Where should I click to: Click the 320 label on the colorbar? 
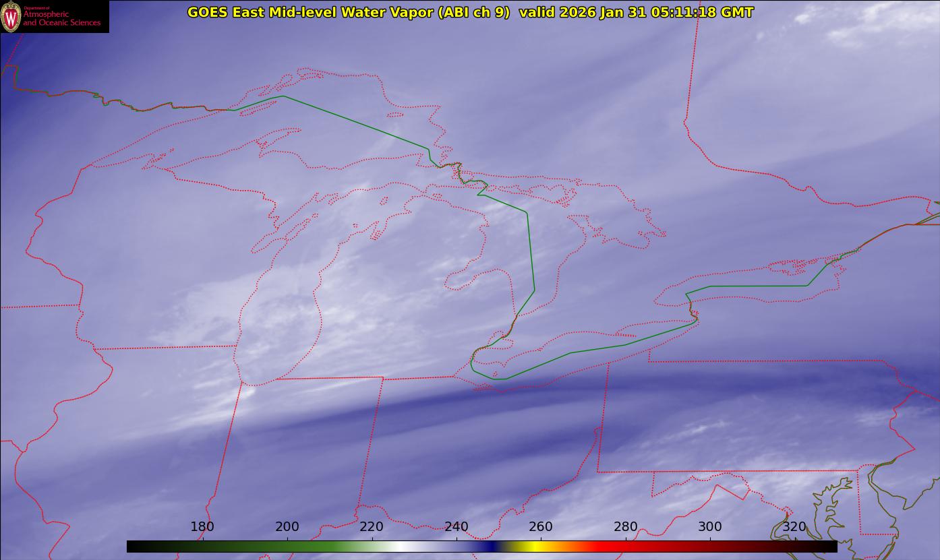pos(795,527)
